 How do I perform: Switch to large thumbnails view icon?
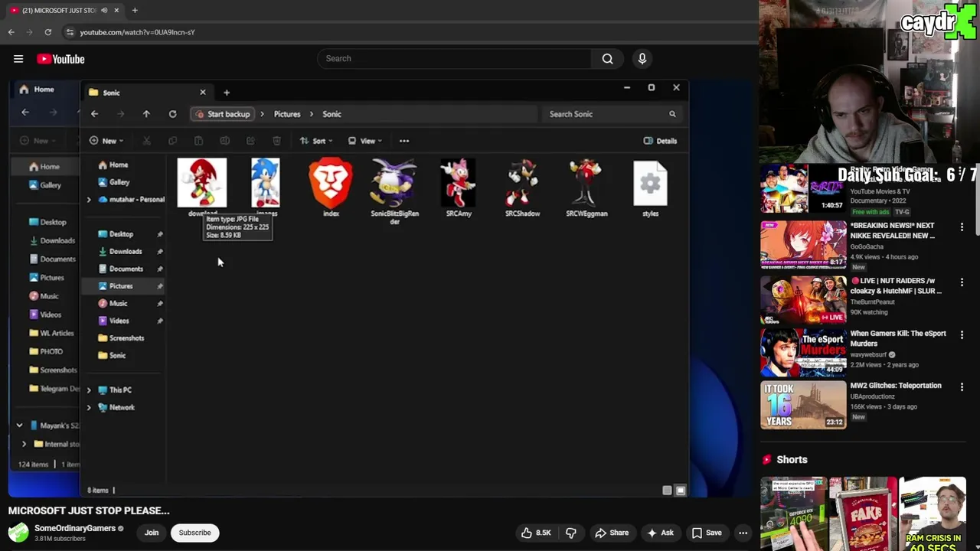pos(680,491)
